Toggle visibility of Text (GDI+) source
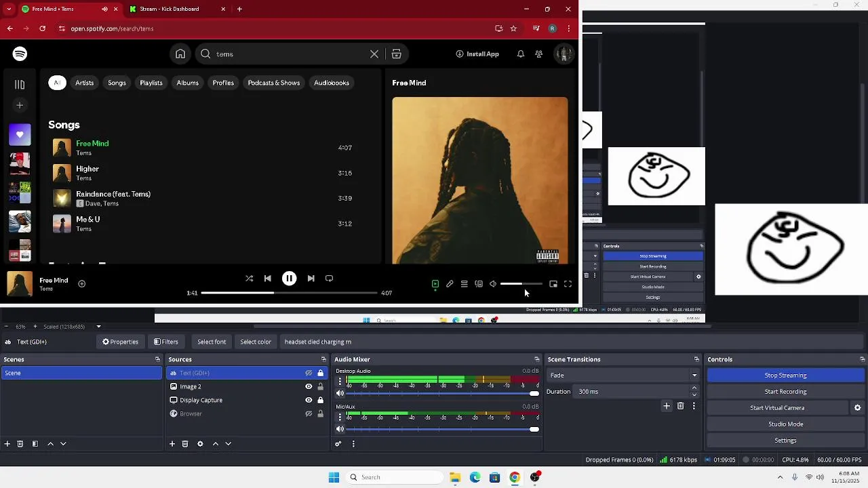The image size is (868, 488). click(309, 373)
